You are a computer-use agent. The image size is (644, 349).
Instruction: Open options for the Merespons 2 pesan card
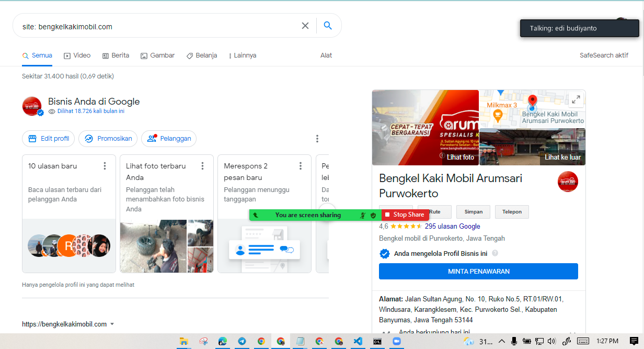click(x=300, y=166)
